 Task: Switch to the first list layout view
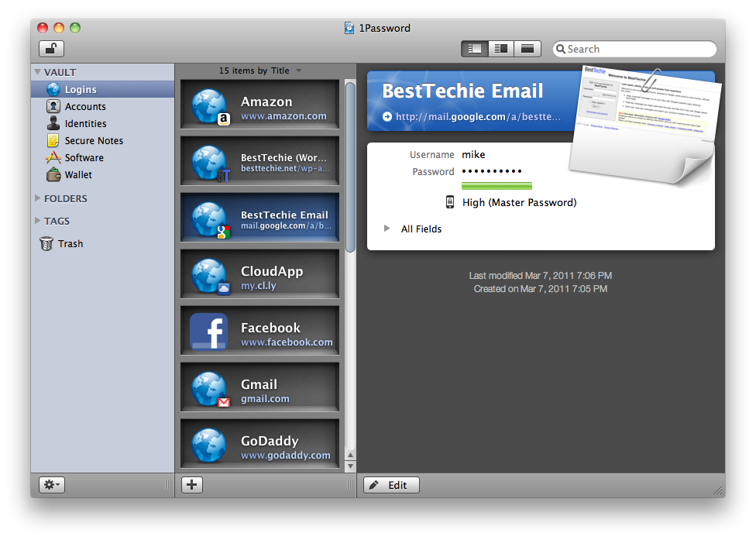point(474,49)
